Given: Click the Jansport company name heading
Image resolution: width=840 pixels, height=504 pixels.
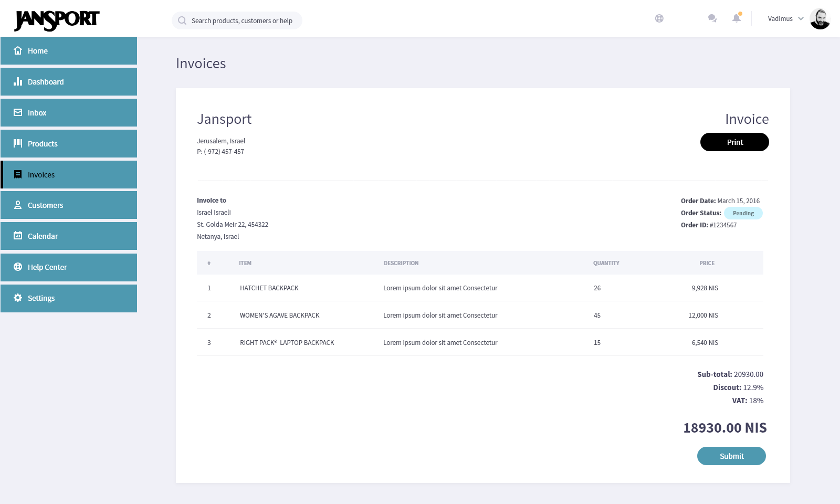Looking at the screenshot, I should pyautogui.click(x=224, y=119).
